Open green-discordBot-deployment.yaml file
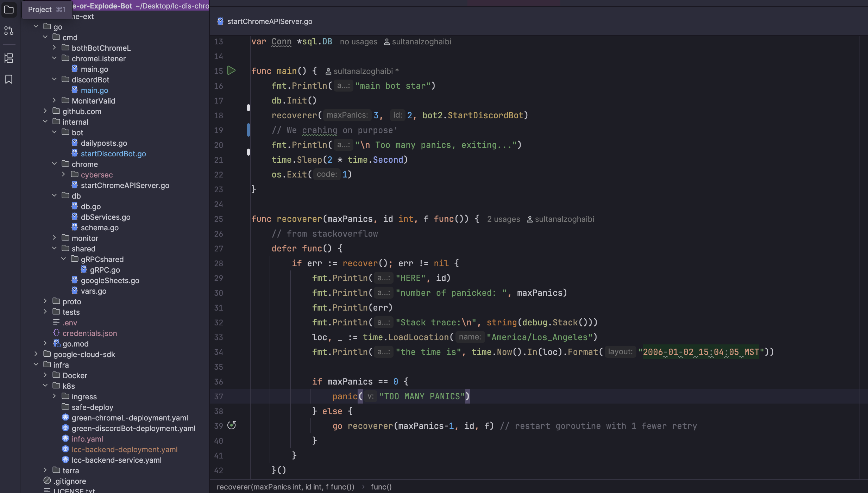This screenshot has height=493, width=868. (x=133, y=428)
